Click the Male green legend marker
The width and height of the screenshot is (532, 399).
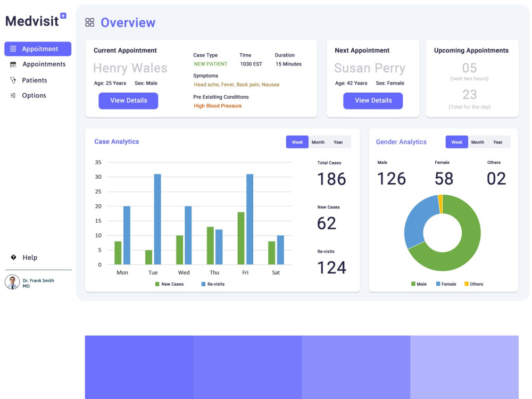(413, 284)
